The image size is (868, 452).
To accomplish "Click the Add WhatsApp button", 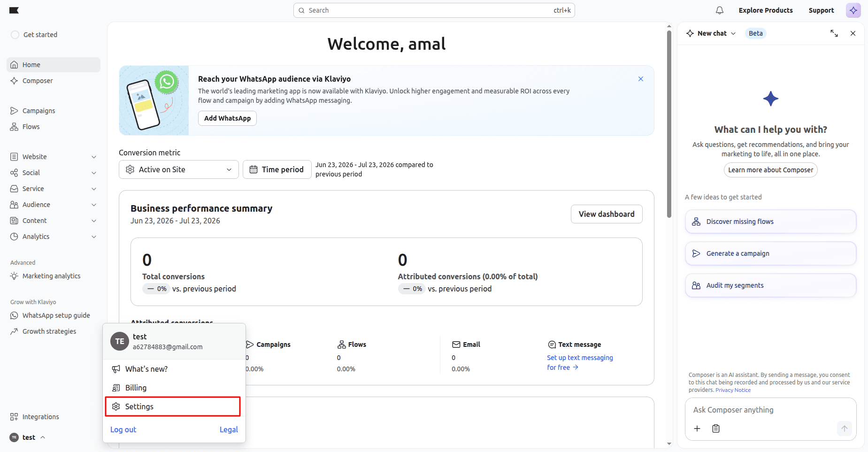I will [x=227, y=118].
